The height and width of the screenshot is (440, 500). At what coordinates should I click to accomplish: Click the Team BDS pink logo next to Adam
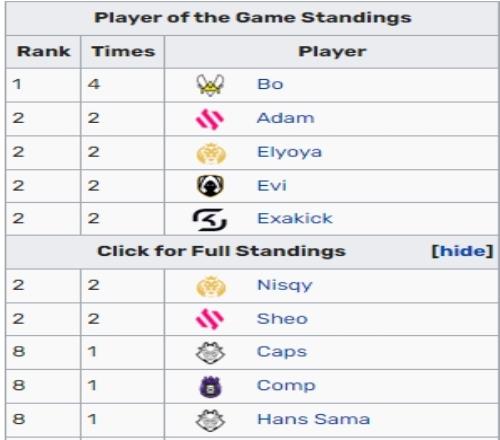point(210,119)
